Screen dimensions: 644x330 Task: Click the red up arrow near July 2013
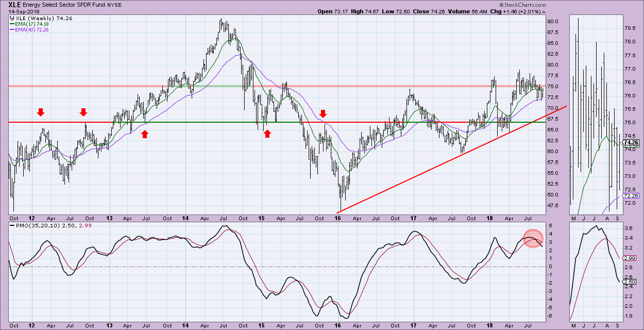point(145,134)
